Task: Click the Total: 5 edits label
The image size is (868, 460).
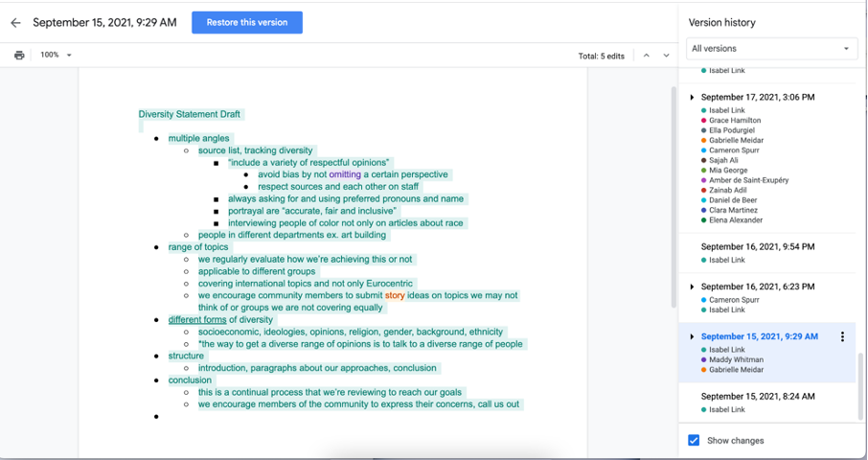Action: click(x=601, y=56)
